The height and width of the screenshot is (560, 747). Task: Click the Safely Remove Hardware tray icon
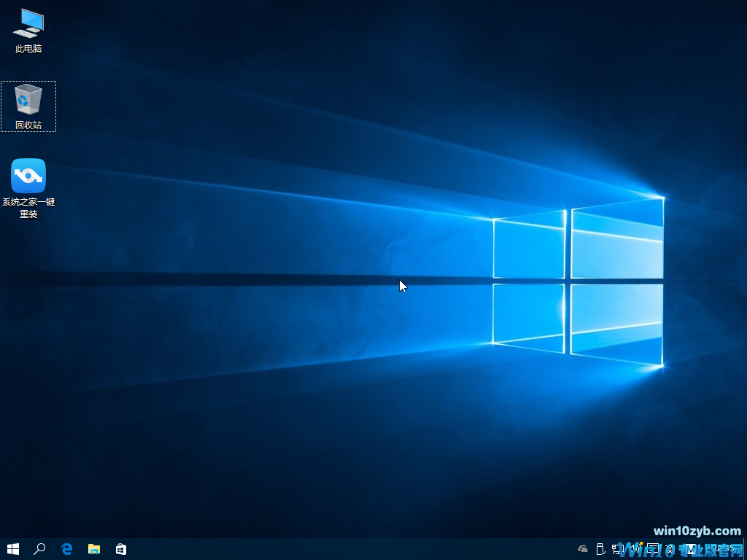600,549
